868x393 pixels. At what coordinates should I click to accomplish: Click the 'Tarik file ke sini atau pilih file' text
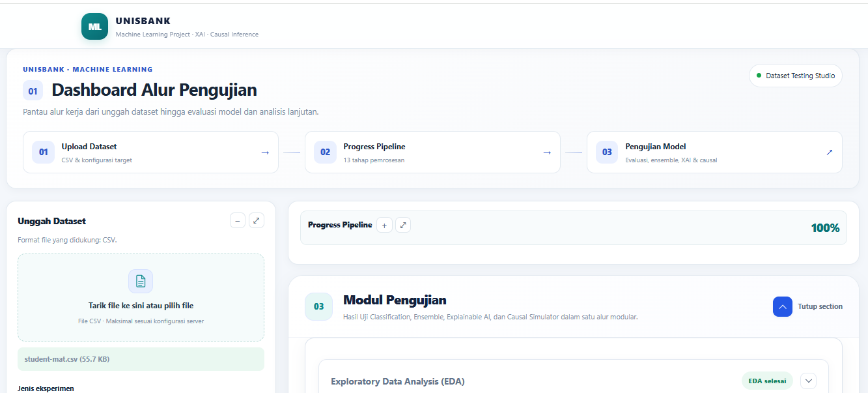pos(141,305)
